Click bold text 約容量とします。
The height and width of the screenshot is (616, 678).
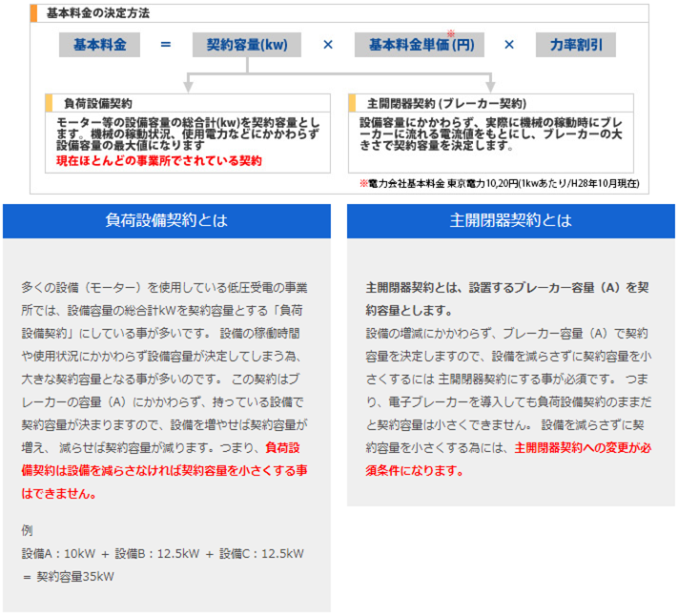pos(409,310)
